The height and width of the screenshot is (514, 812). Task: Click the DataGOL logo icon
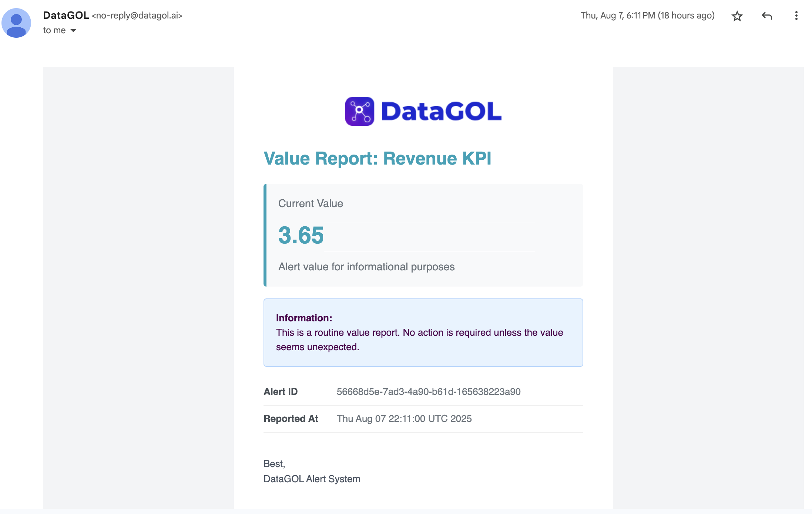tap(359, 111)
